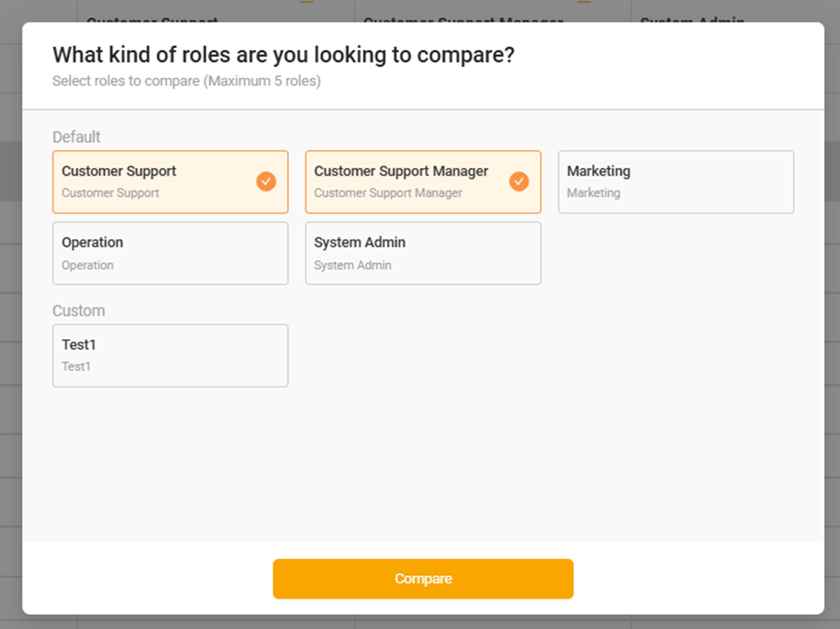
Task: Click the 'Custom' section label
Action: [79, 311]
